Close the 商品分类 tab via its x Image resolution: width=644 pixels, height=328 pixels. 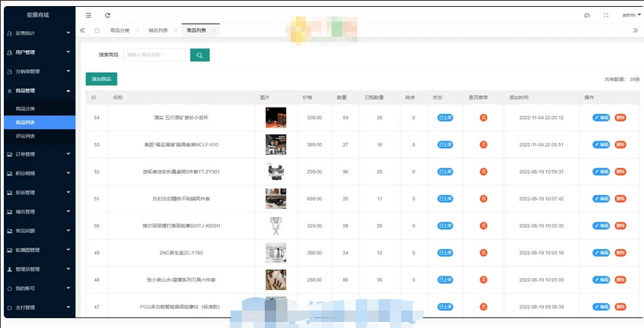click(137, 31)
